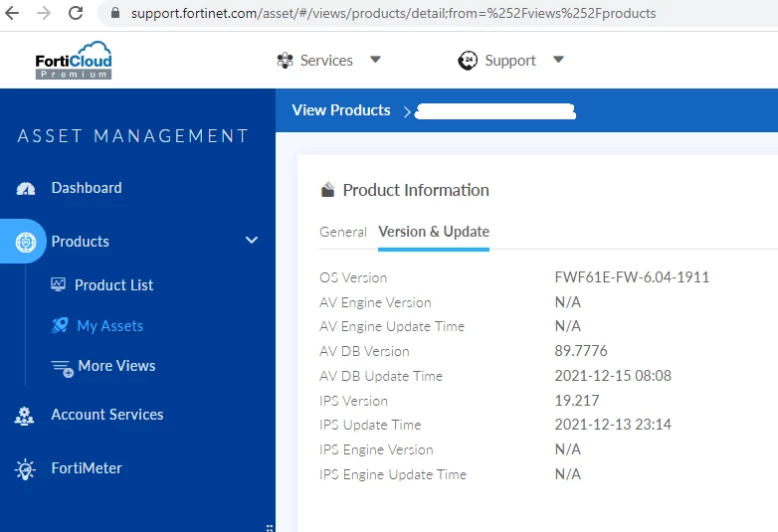Click the Products globe icon
778x532 pixels.
coord(26,242)
